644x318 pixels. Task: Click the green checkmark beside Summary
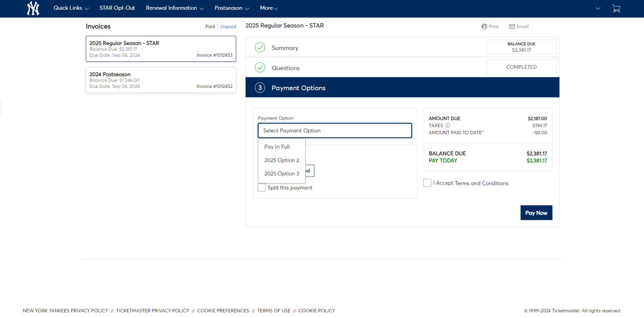coord(260,47)
